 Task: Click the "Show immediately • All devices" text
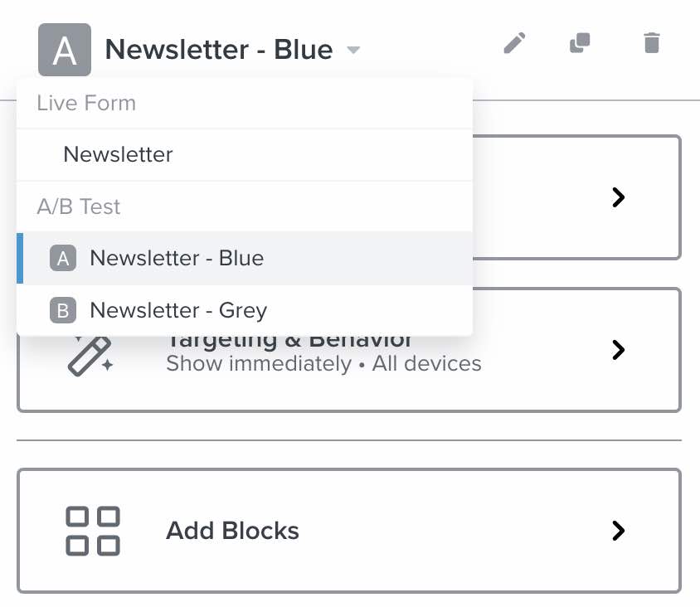323,363
